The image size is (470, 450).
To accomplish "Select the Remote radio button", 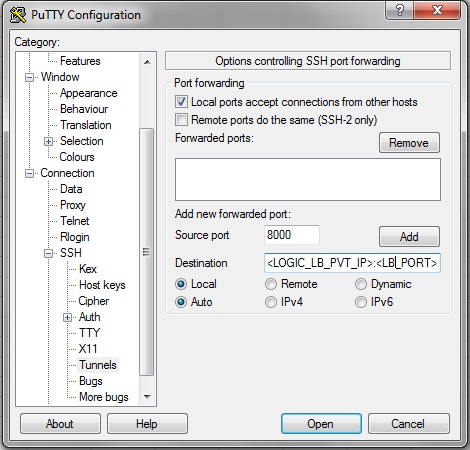I will pyautogui.click(x=271, y=284).
